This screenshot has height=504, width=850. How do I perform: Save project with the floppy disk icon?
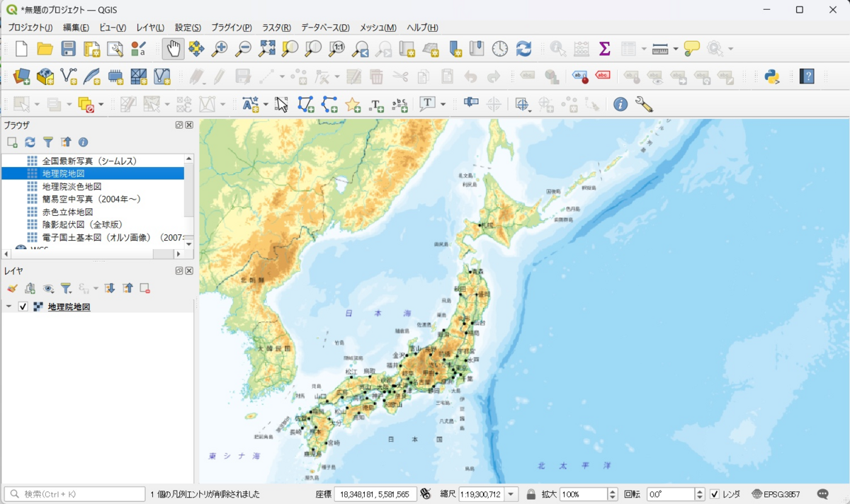click(69, 49)
